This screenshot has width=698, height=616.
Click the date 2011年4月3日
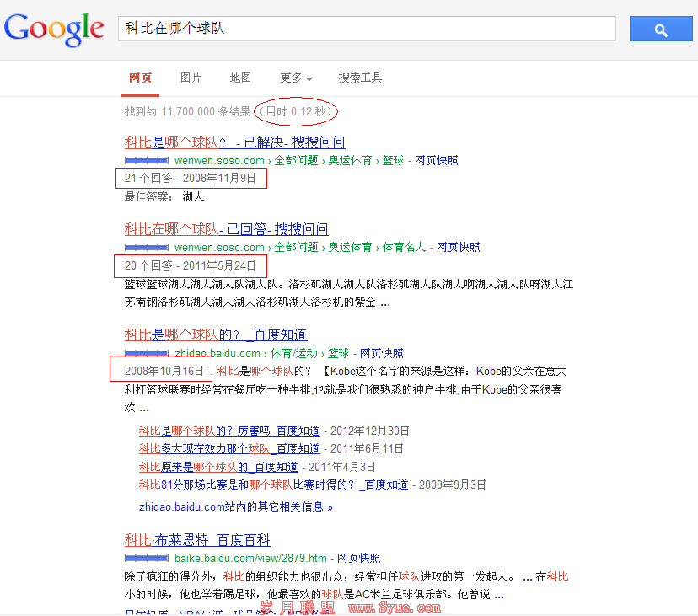pos(342,467)
